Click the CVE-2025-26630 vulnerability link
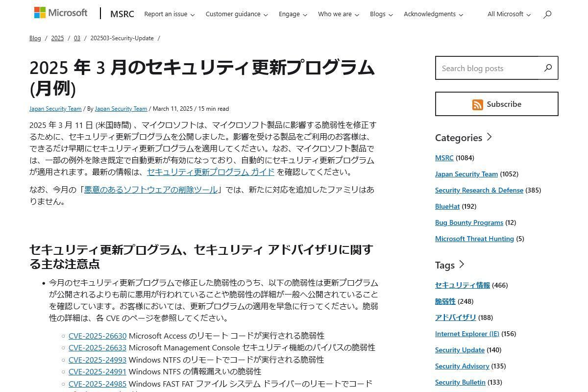588x392 pixels. tap(97, 336)
